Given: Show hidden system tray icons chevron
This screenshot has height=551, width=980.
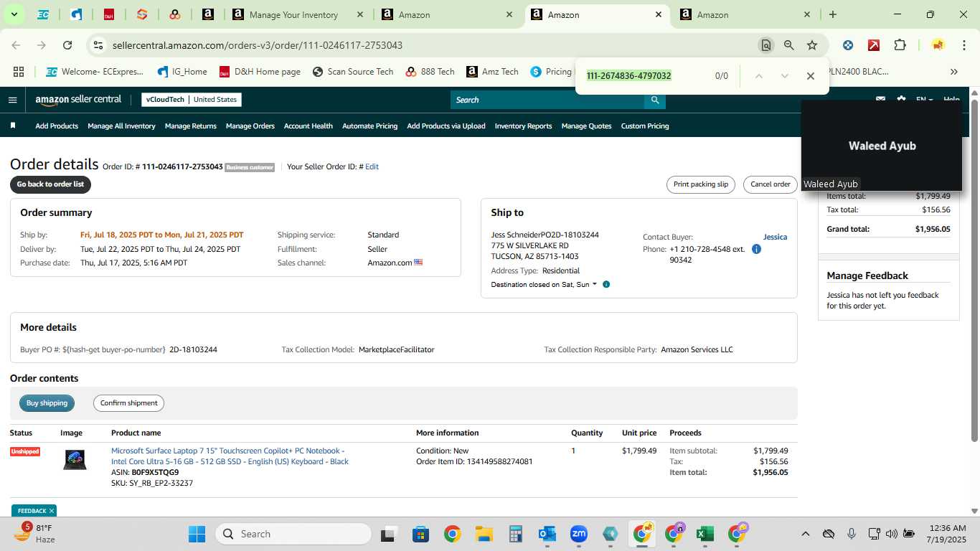Looking at the screenshot, I should coord(805,534).
